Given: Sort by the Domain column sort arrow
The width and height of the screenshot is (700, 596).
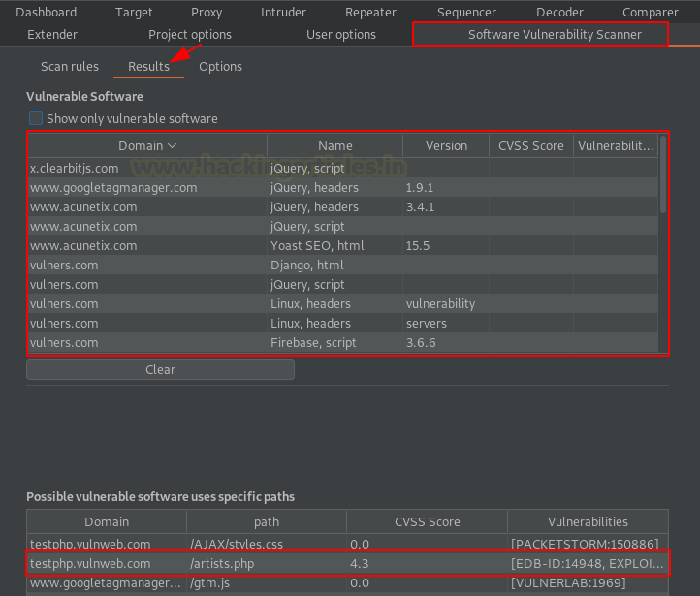Looking at the screenshot, I should point(173,146).
